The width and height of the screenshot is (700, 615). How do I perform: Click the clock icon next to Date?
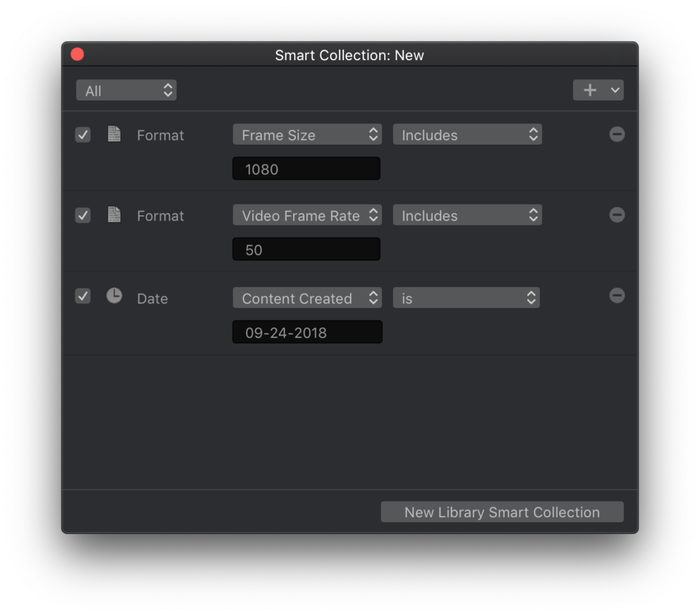(114, 296)
